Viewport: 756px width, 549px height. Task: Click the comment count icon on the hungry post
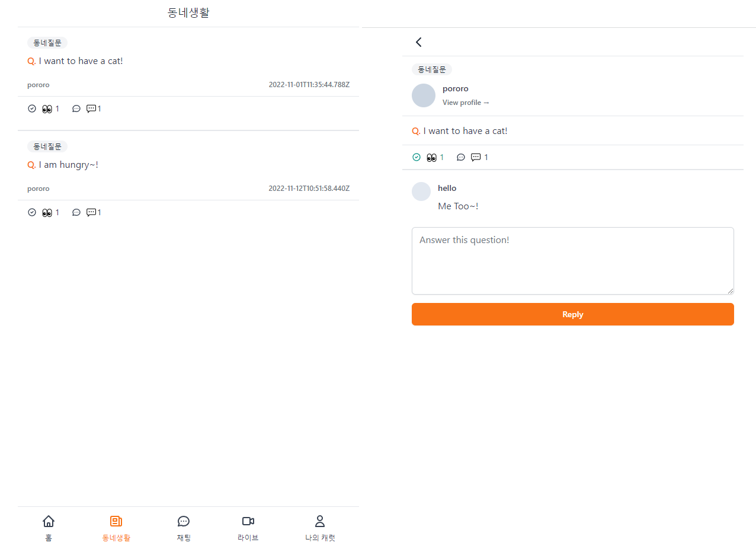pos(91,212)
